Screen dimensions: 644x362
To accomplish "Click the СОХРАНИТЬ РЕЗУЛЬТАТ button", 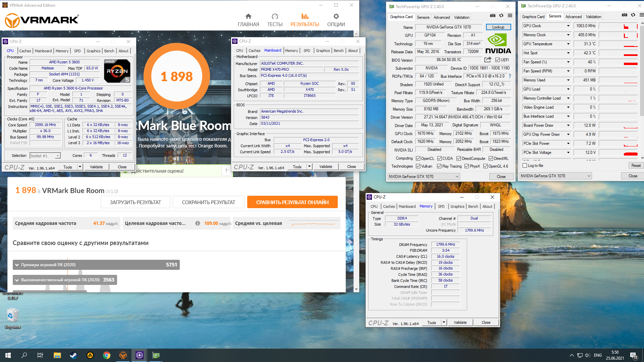I will (208, 202).
